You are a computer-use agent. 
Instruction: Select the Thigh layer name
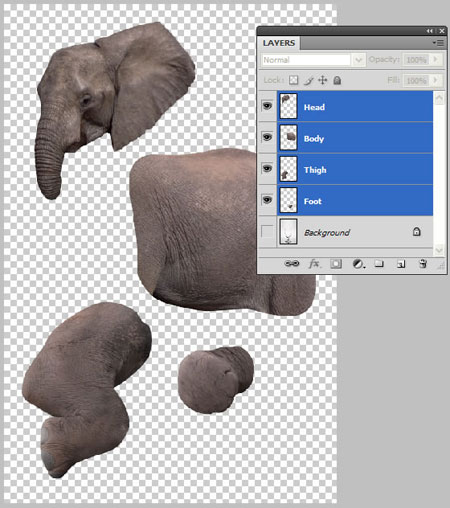click(315, 170)
